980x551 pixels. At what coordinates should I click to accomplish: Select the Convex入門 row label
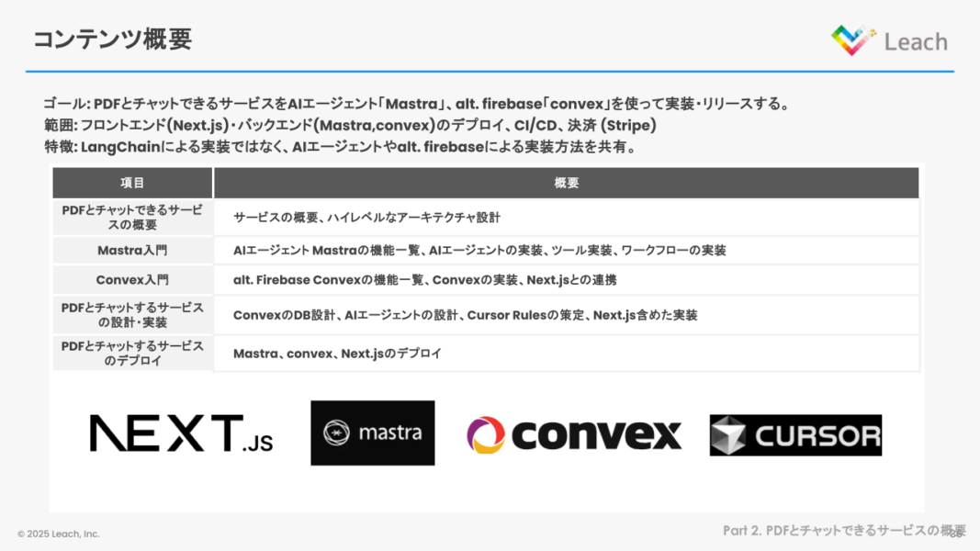click(132, 280)
